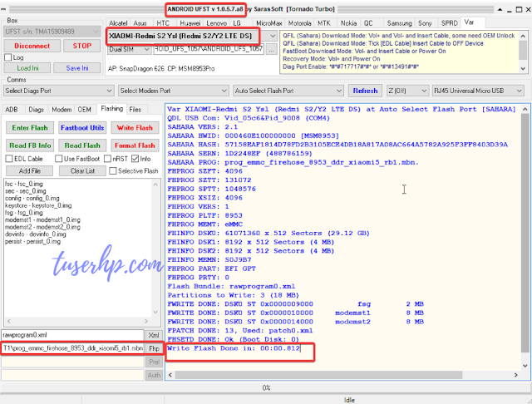532x404 pixels.
Task: Open RJ45 Universal Micro USB dropdown
Action: pos(478,91)
